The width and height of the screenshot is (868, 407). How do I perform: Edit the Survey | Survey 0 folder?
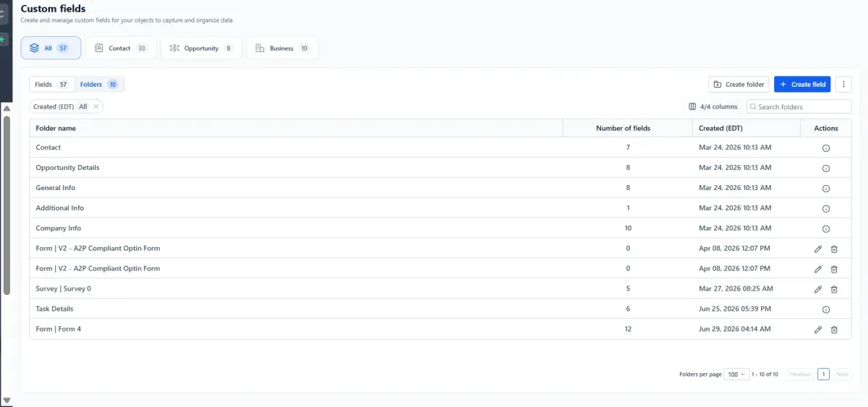pyautogui.click(x=818, y=289)
